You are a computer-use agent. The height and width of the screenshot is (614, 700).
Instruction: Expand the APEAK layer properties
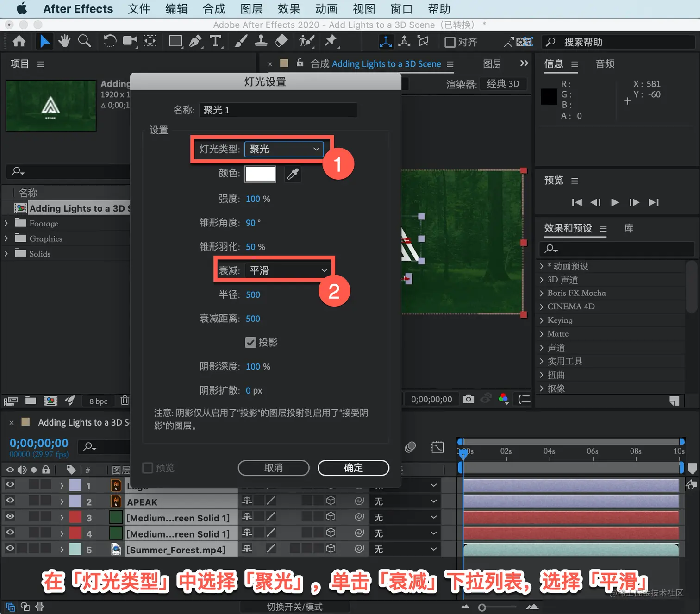tap(62, 501)
